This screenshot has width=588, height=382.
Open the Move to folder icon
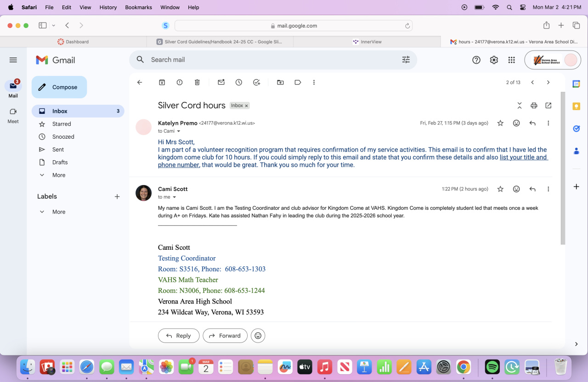tap(280, 83)
